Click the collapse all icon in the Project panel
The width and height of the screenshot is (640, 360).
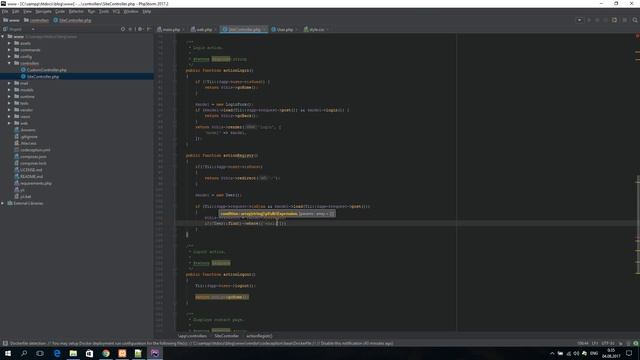pos(131,29)
